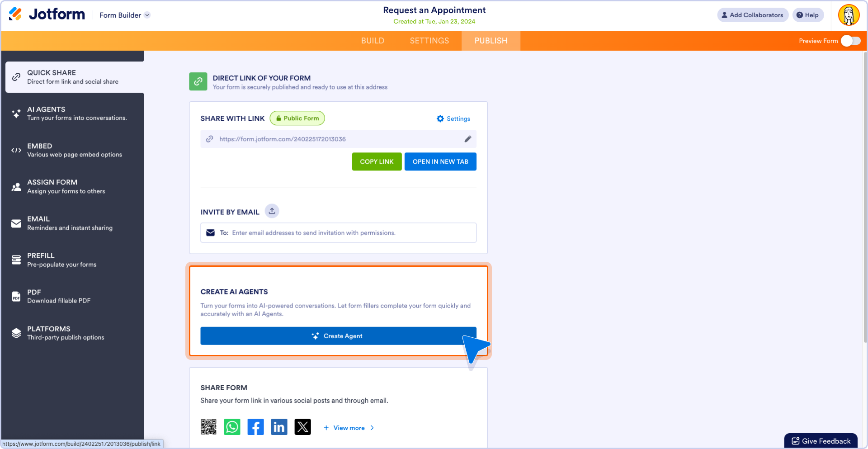Click the Give Feedback button
The width and height of the screenshot is (868, 449).
click(x=821, y=441)
